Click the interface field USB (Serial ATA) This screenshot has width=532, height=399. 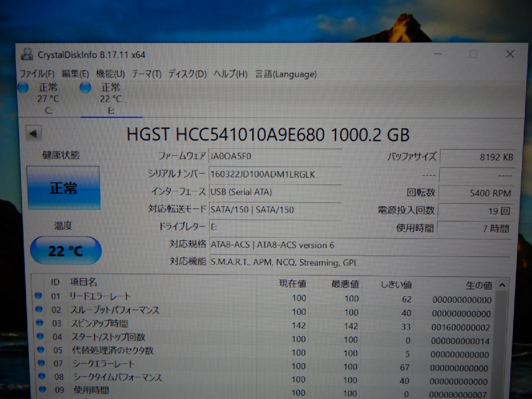pos(275,192)
